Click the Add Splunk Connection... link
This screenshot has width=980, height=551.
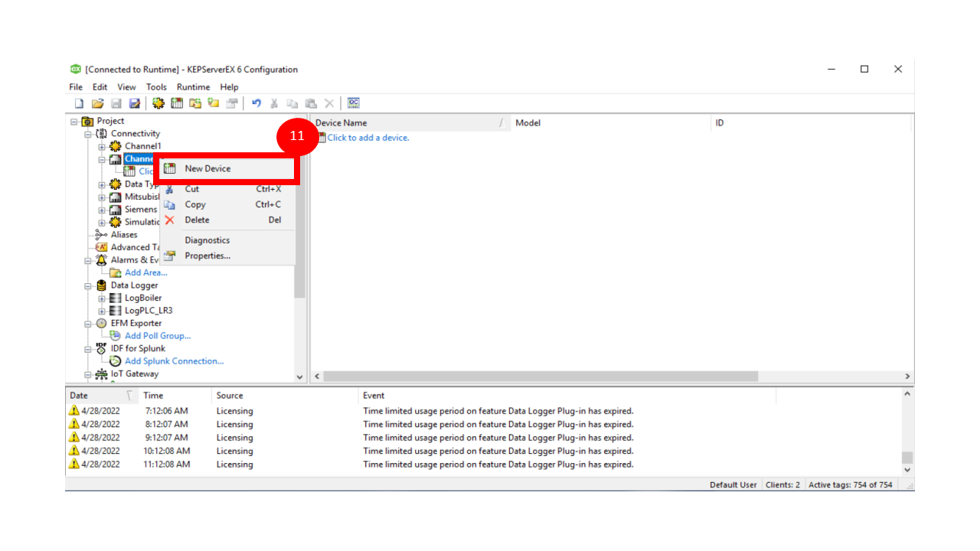coord(175,361)
